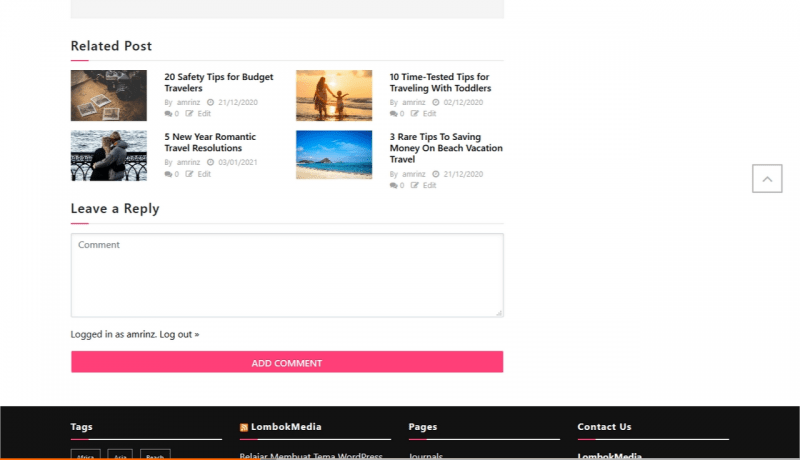The width and height of the screenshot is (800, 460).
Task: Click comment bubble icon under 5 New Year post
Action: click(x=168, y=174)
